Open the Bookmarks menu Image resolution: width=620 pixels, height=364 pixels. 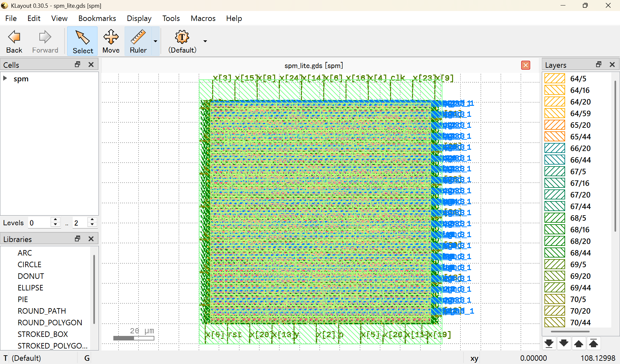click(x=97, y=18)
